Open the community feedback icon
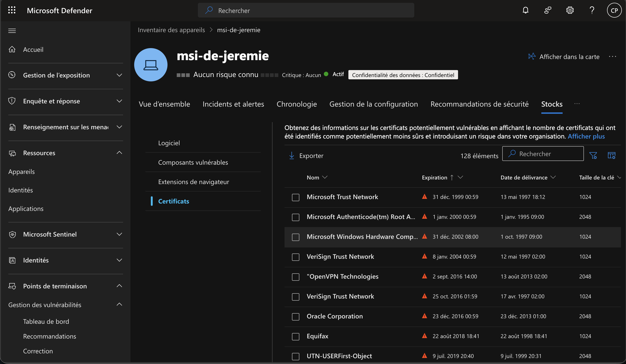Image resolution: width=626 pixels, height=364 pixels. coord(548,10)
